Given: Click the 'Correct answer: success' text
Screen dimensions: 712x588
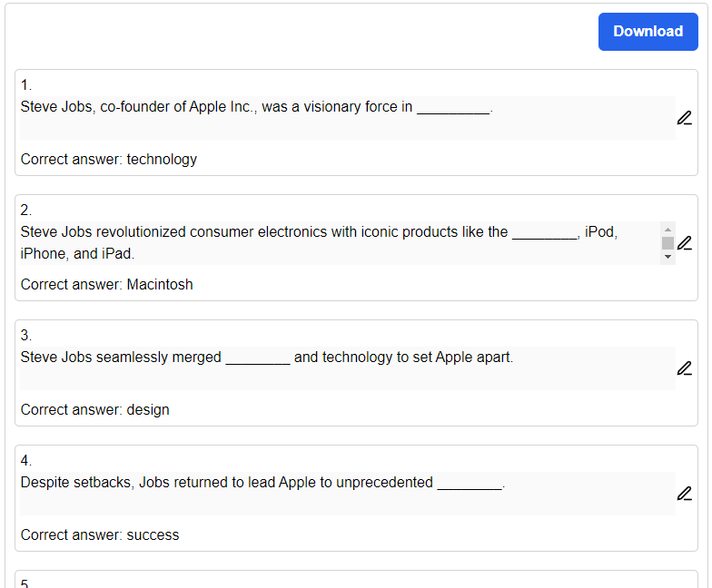Looking at the screenshot, I should [100, 535].
